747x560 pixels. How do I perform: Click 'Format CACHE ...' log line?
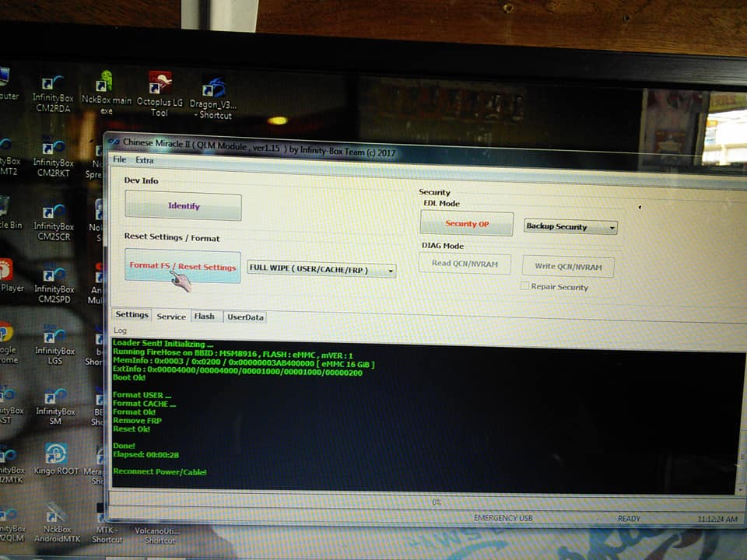pos(145,404)
